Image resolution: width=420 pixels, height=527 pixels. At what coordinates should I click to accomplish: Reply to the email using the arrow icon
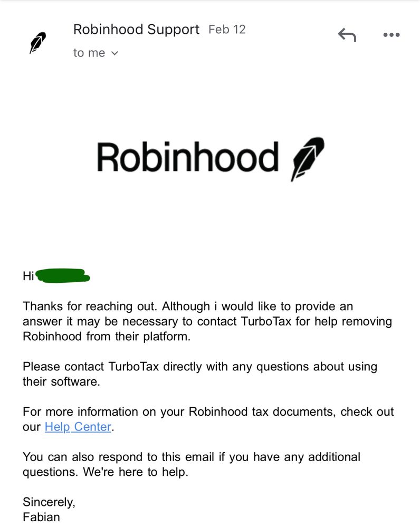[x=347, y=35]
